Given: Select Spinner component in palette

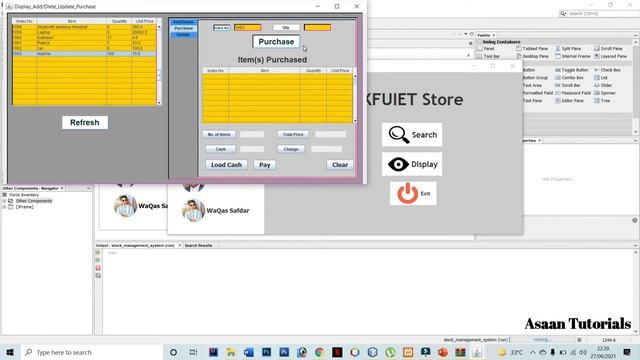Looking at the screenshot, I should click(x=604, y=93).
